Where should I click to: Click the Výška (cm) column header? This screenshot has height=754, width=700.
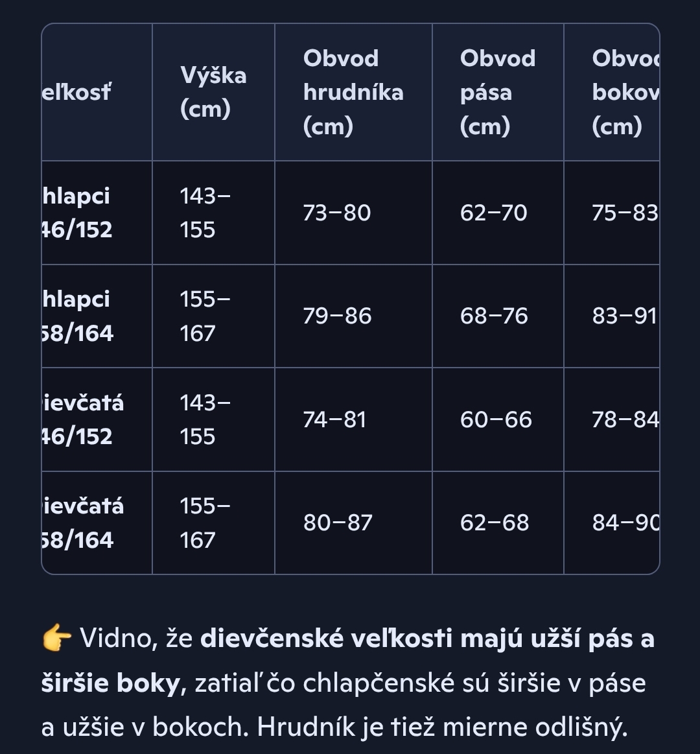point(213,92)
